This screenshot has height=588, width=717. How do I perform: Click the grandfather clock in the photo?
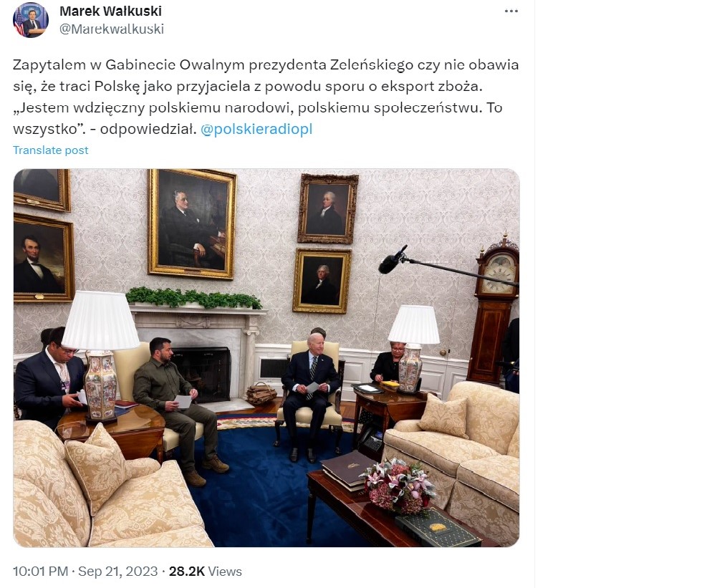494,310
